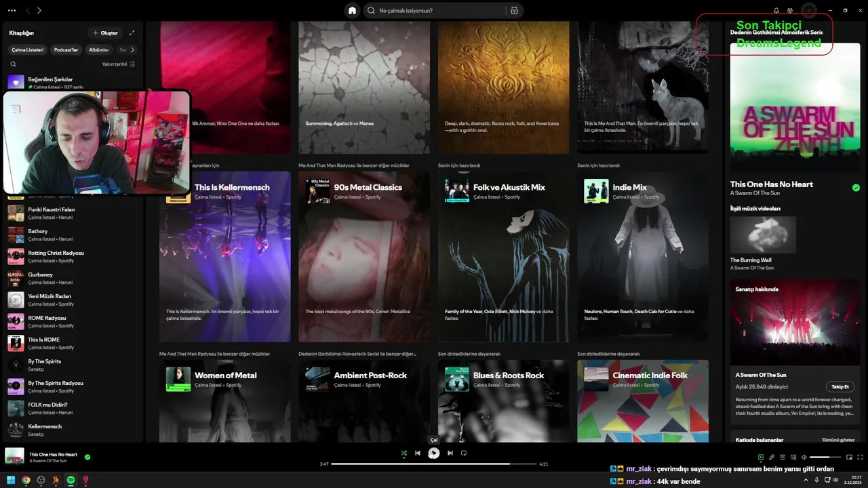The image size is (868, 488).
Task: Open the Folk ve Akustik Mix card
Action: click(504, 256)
